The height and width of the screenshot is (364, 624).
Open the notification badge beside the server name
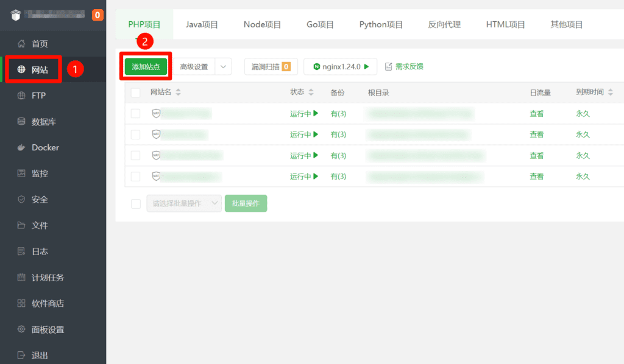click(97, 15)
